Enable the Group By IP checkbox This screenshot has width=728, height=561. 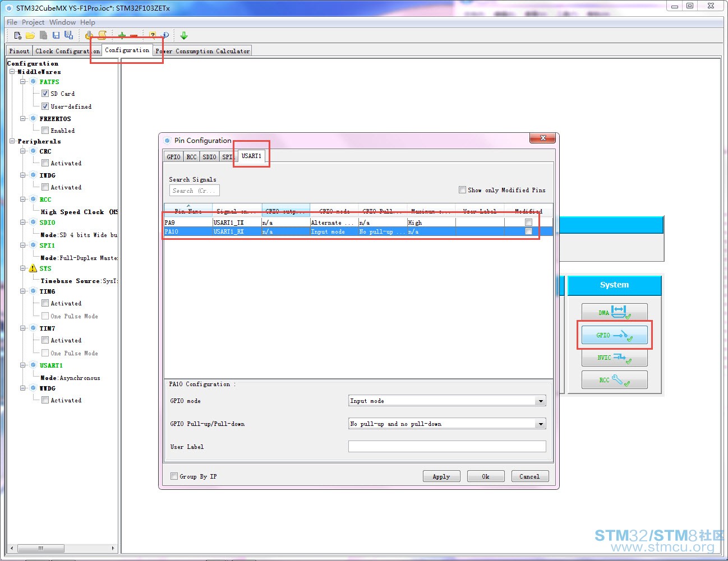point(174,476)
